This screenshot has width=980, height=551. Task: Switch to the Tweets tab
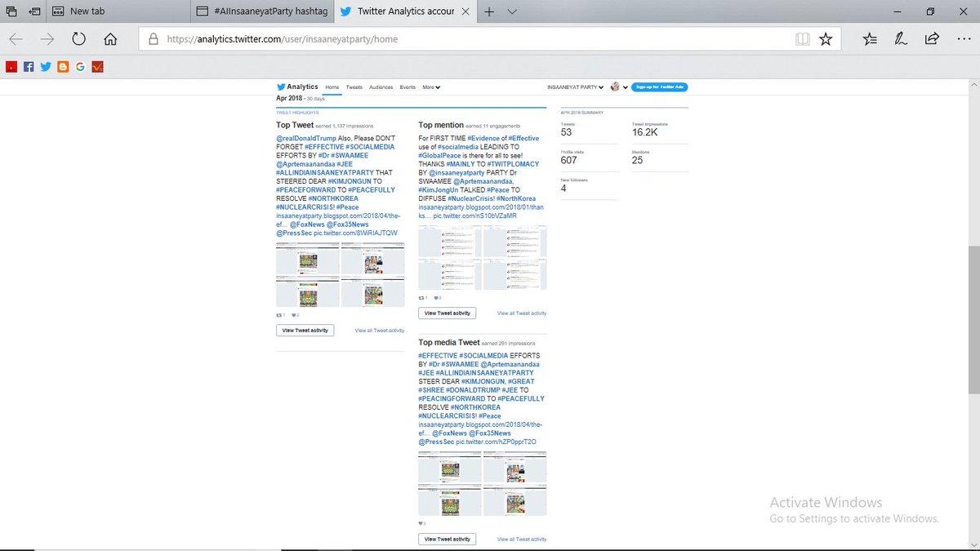coord(355,87)
